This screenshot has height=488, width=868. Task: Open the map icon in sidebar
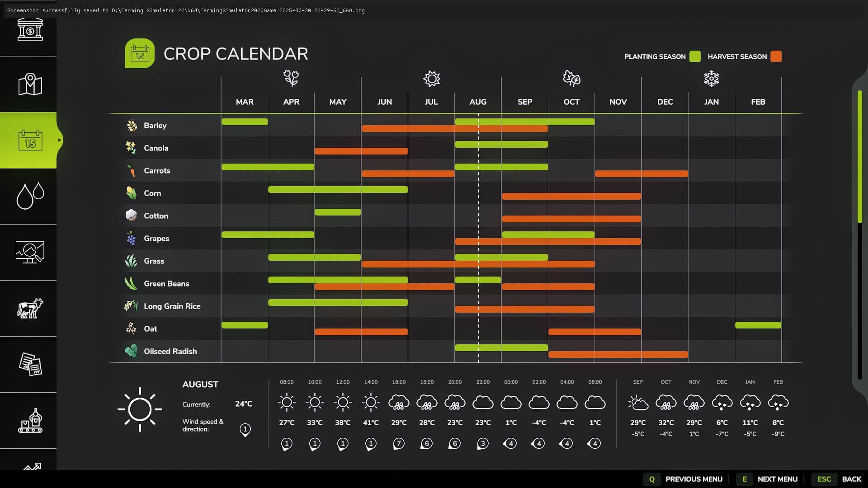pyautogui.click(x=30, y=84)
